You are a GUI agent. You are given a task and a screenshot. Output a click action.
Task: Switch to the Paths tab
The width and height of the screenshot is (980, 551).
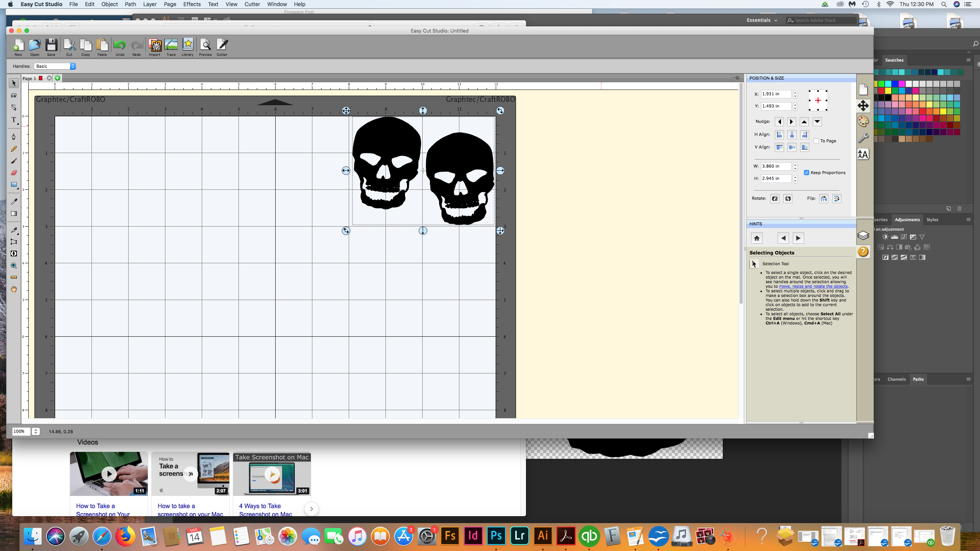(x=918, y=379)
